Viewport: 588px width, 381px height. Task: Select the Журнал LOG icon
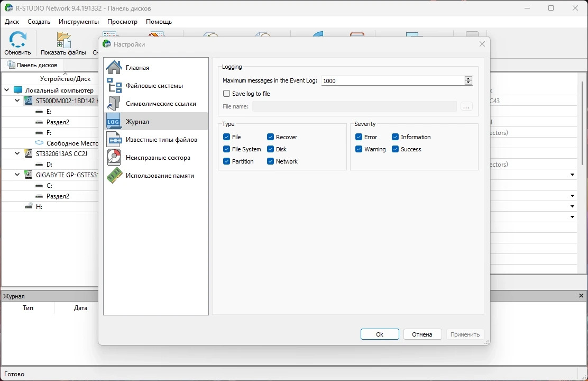pyautogui.click(x=114, y=122)
